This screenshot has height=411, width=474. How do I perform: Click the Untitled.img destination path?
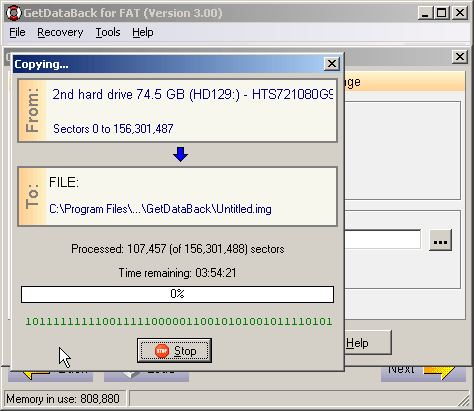tap(160, 209)
